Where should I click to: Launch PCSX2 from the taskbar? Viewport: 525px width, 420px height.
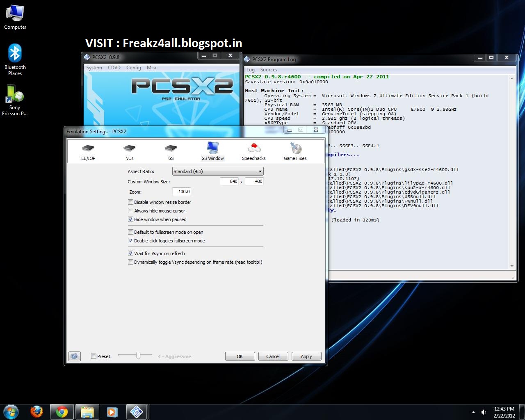(137, 411)
